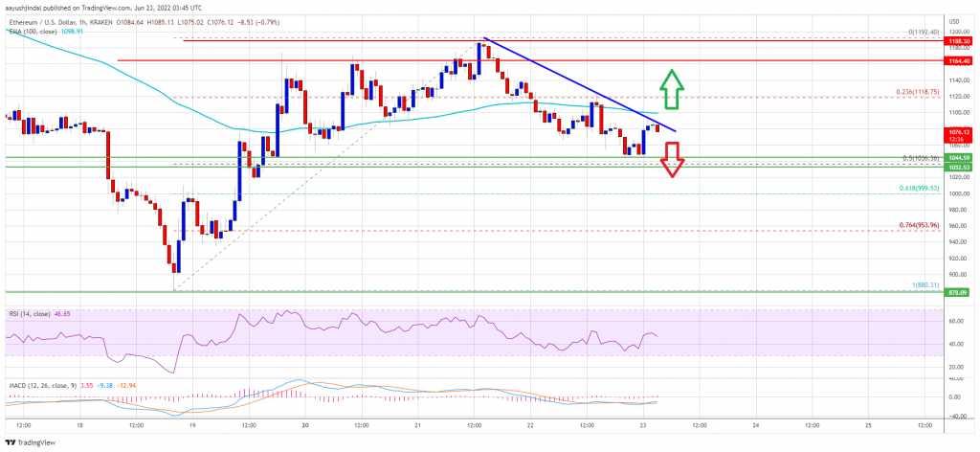Click the red downward arrow on chart
This screenshot has height=452, width=980.
[673, 159]
